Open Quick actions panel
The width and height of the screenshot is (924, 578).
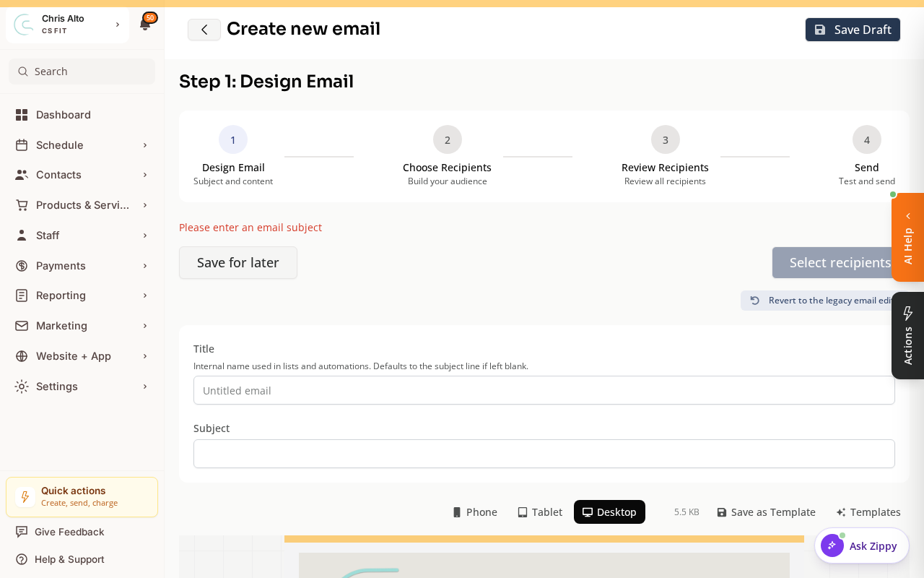pos(82,497)
